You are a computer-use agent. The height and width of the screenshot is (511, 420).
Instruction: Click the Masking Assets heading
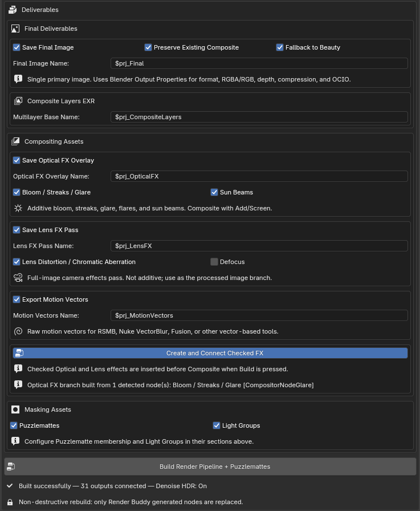click(x=47, y=409)
